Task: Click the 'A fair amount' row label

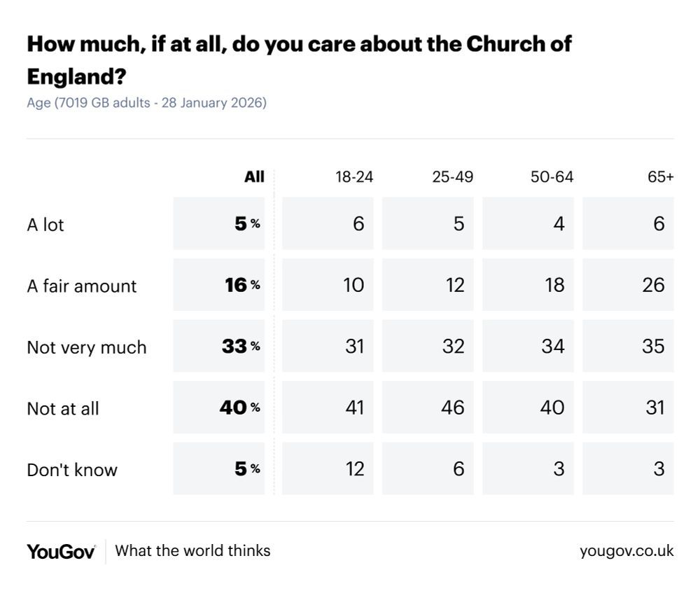Action: (82, 286)
